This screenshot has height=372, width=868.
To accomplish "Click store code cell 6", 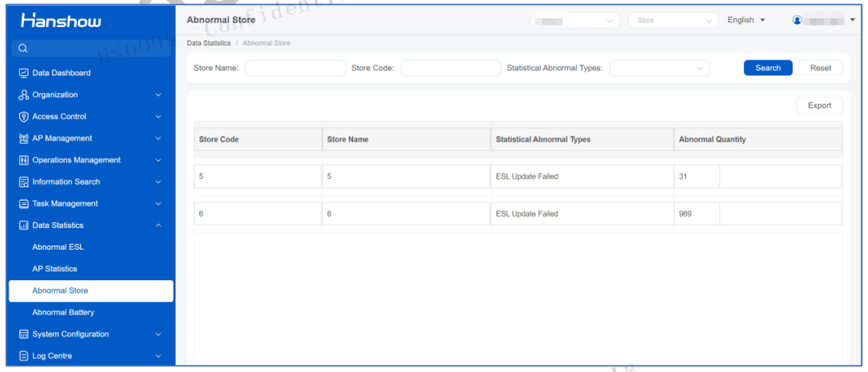I will click(x=258, y=213).
